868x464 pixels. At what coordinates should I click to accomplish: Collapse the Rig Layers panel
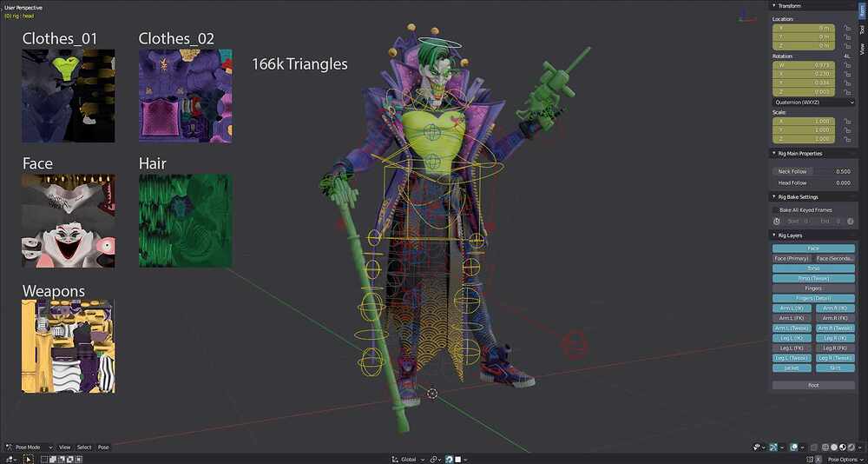[x=774, y=235]
